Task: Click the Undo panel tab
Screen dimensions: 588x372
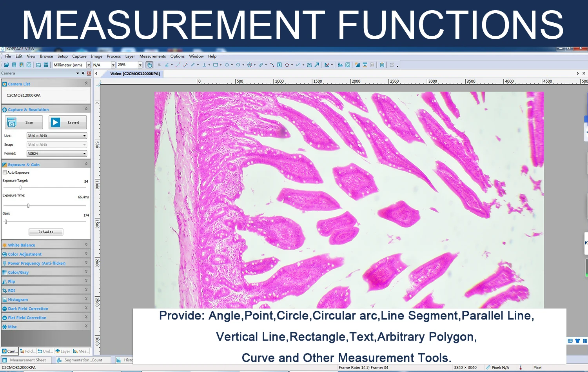Action: click(x=45, y=351)
